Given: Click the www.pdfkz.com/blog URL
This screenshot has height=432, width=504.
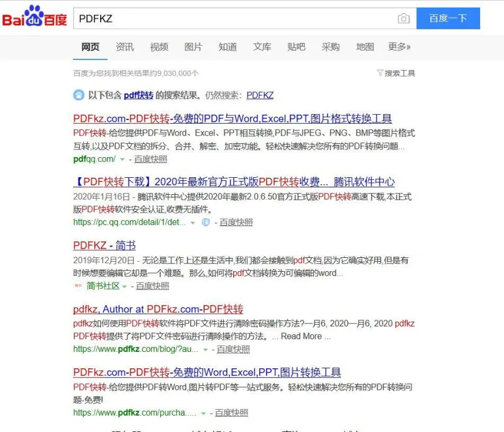Looking at the screenshot, I should coord(135,349).
